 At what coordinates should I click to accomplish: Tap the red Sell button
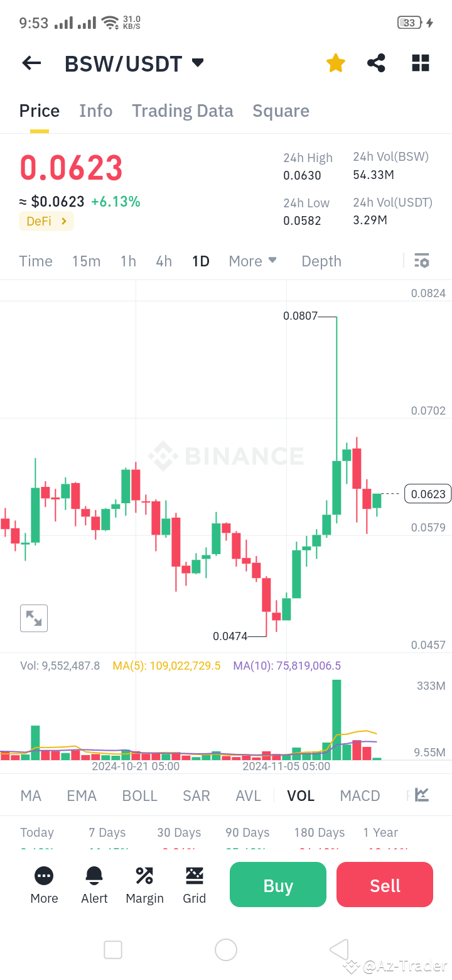384,885
